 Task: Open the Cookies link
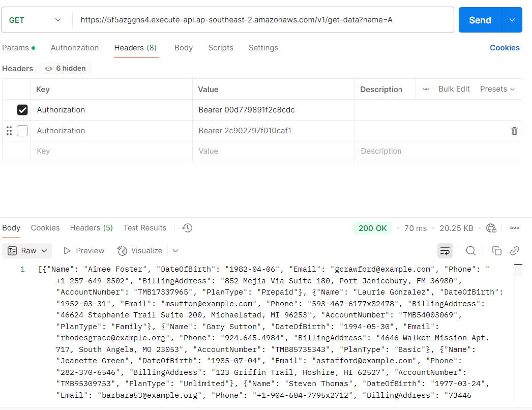[505, 48]
